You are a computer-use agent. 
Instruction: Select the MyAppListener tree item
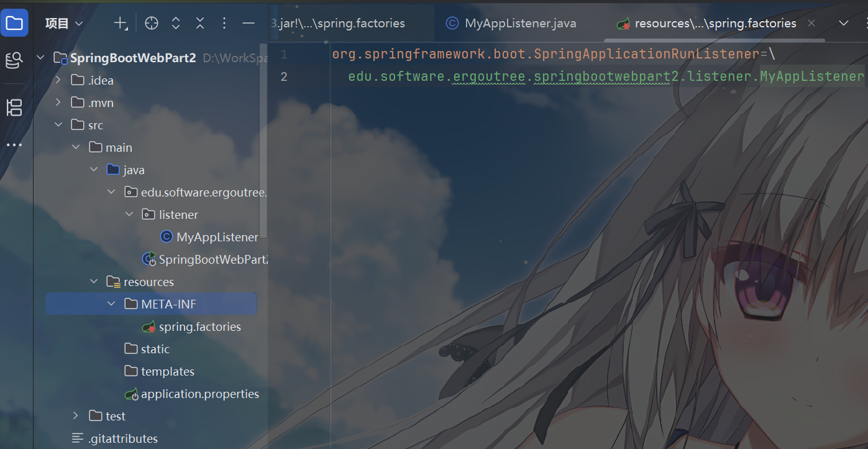pos(217,237)
